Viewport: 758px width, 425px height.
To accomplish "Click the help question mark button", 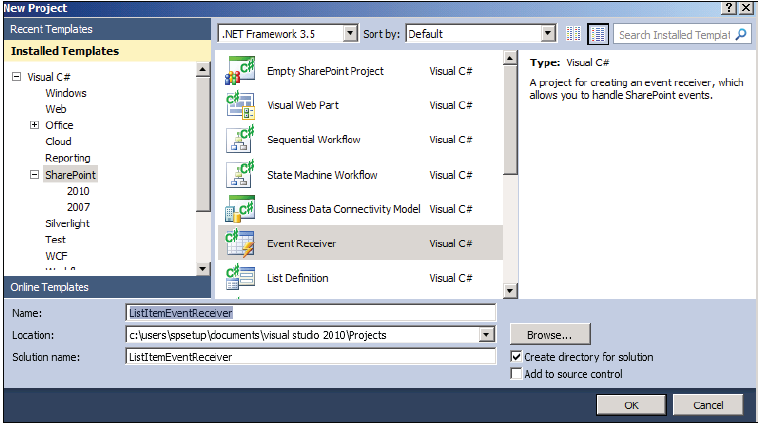I will pyautogui.click(x=729, y=8).
